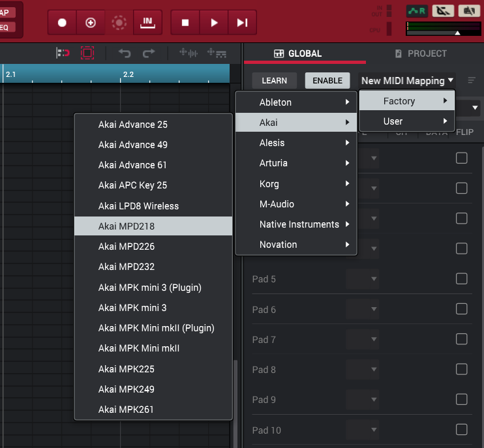Open the Arturia manufacturer submenu
Image resolution: width=484 pixels, height=448 pixels.
pos(296,163)
